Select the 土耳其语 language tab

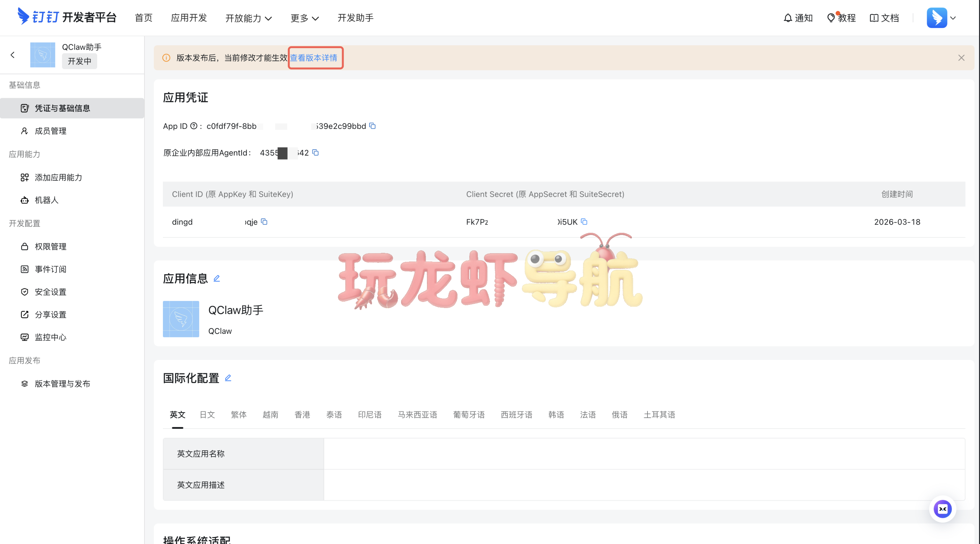(659, 415)
